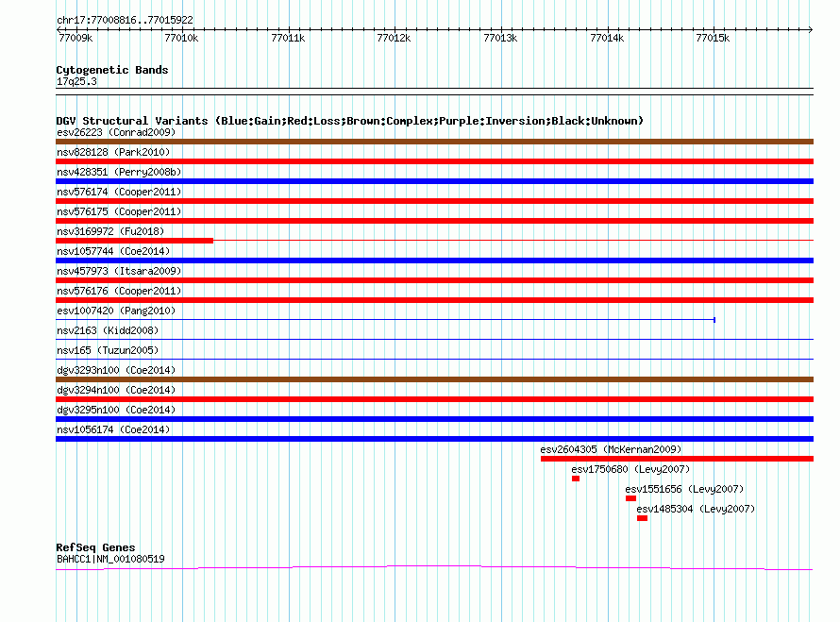Select the nsv428351 (Perry2008b) variant label
The image size is (840, 622).
tap(119, 172)
